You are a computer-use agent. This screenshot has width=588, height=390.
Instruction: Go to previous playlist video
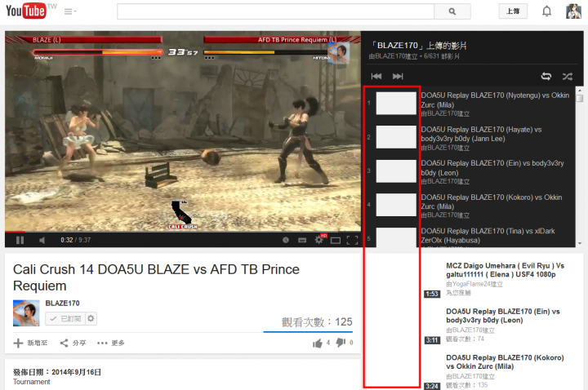click(376, 77)
